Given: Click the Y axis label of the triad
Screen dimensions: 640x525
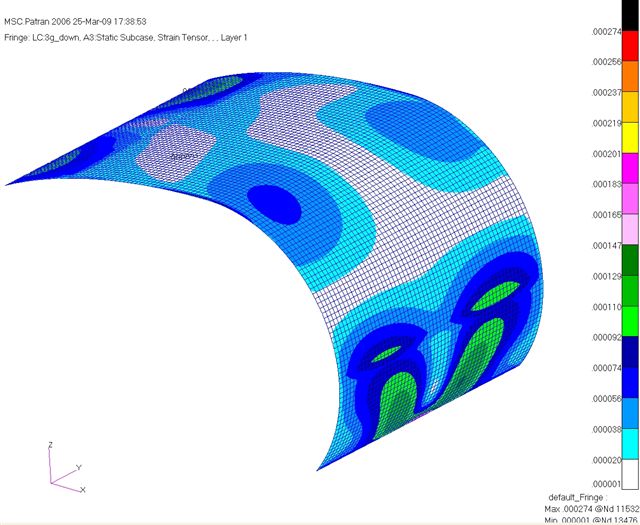Looking at the screenshot, I should coord(79,467).
